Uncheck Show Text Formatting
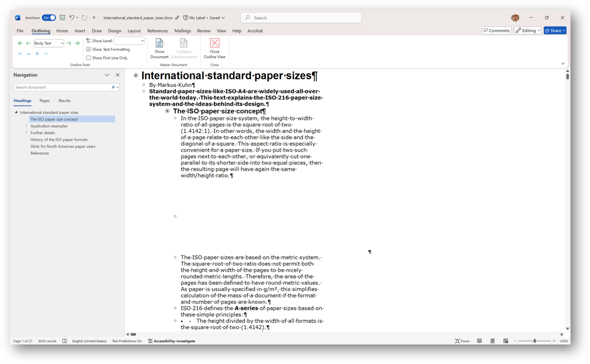The image size is (590, 364). point(88,49)
